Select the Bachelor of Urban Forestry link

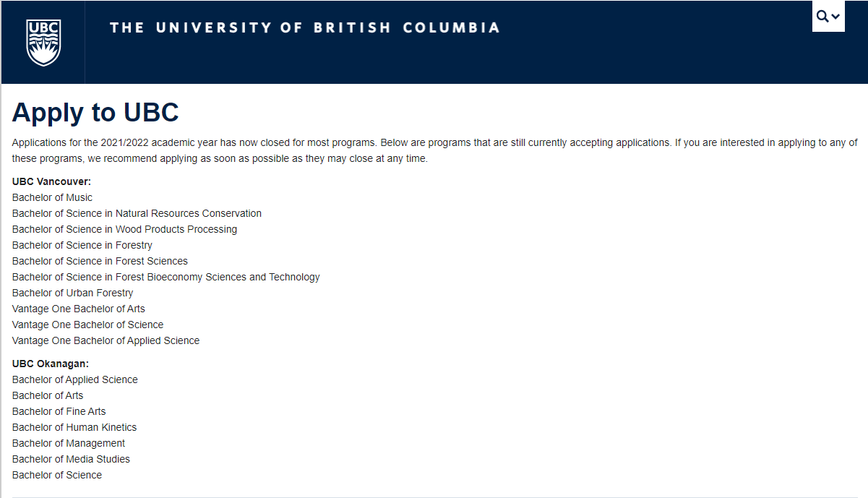[72, 293]
